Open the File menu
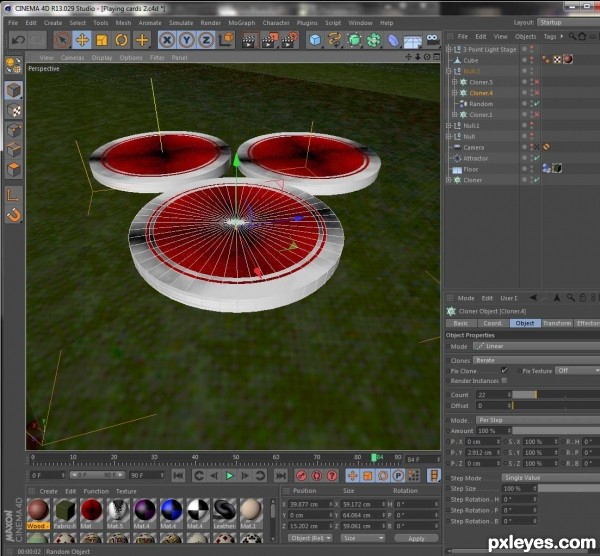 pos(13,23)
